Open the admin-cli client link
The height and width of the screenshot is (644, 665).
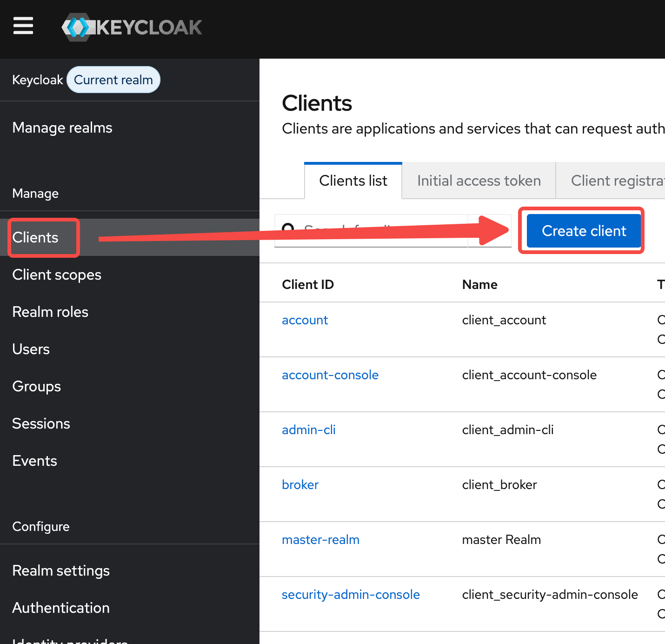[x=309, y=430]
